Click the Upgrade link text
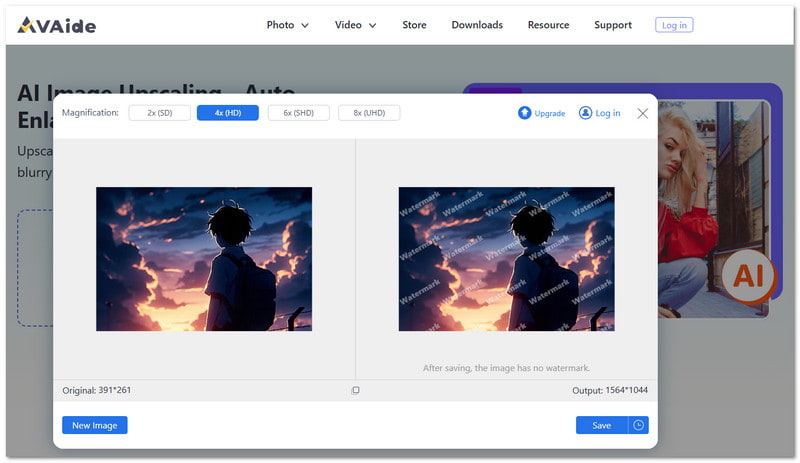 tap(549, 113)
